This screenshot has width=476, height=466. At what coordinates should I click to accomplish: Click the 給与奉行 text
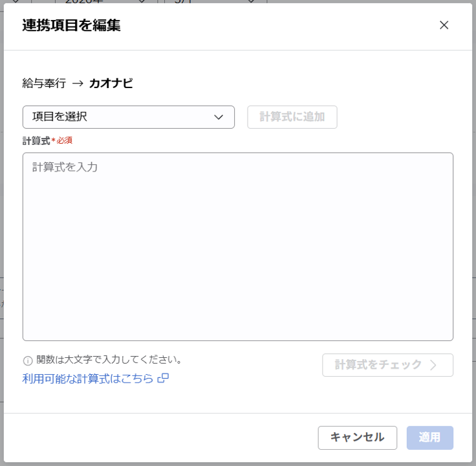(x=44, y=83)
